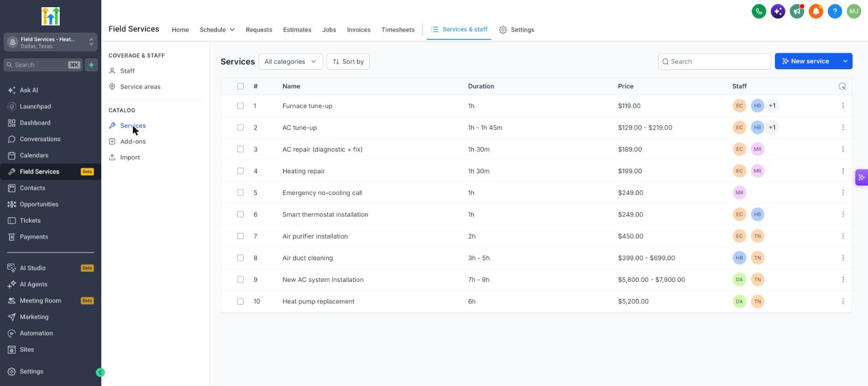
Task: Open the Service areas link
Action: pos(140,87)
